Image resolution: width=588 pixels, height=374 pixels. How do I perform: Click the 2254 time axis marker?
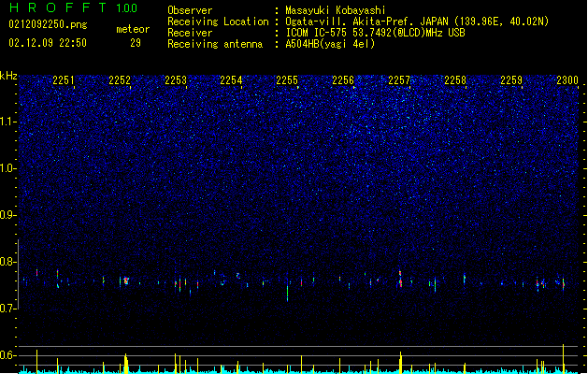point(231,80)
